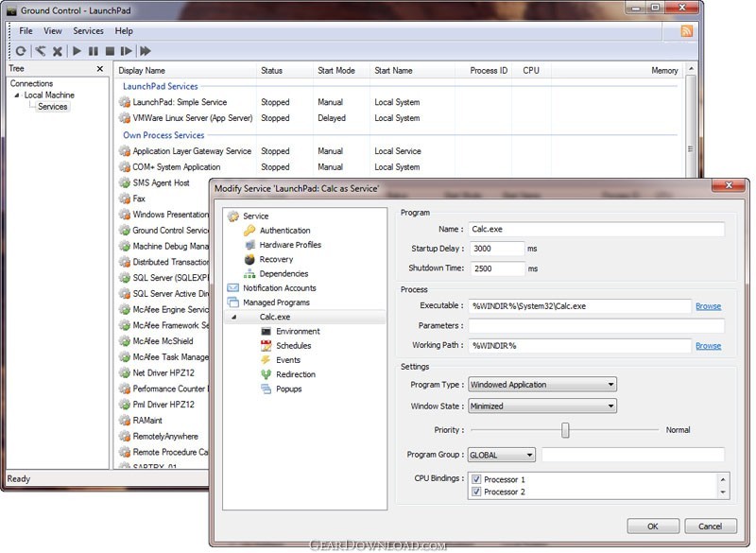Close the Tree panel with its X

tap(100, 69)
